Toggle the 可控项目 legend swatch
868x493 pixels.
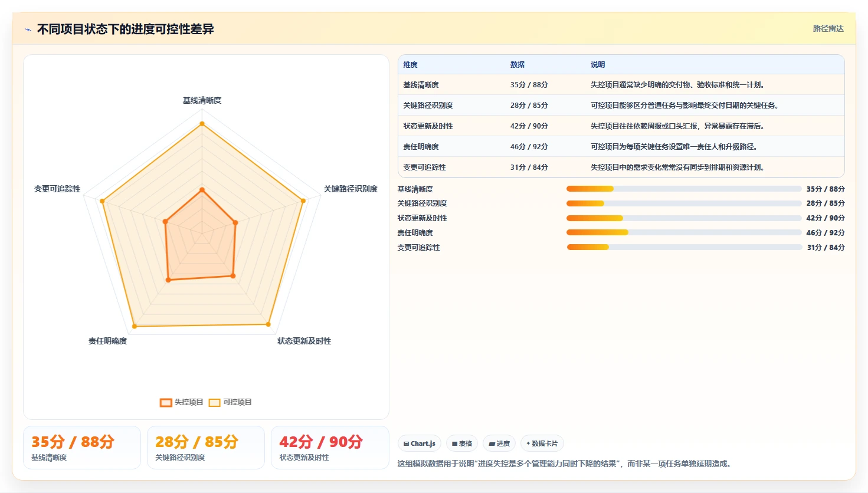click(x=214, y=403)
